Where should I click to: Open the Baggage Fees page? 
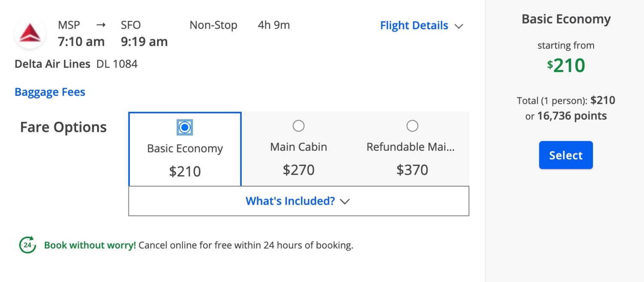tap(50, 91)
